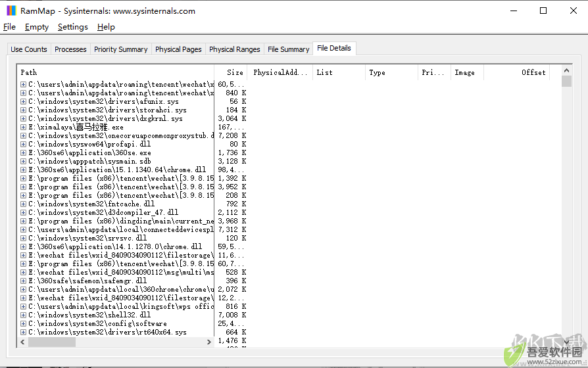The width and height of the screenshot is (588, 368).
Task: Expand the 14.1.1278.0 chrome.dll row
Action: pos(23,246)
